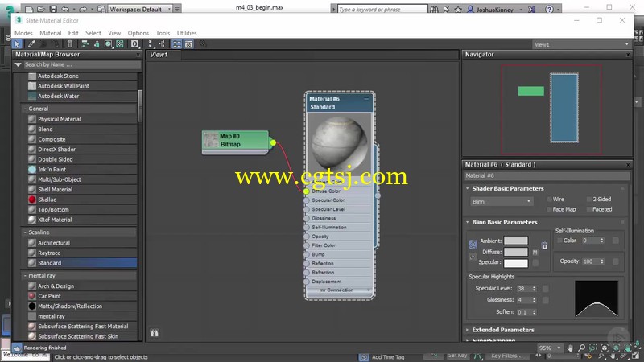Click Undo icon in 3ds Max titlebar

(65, 9)
